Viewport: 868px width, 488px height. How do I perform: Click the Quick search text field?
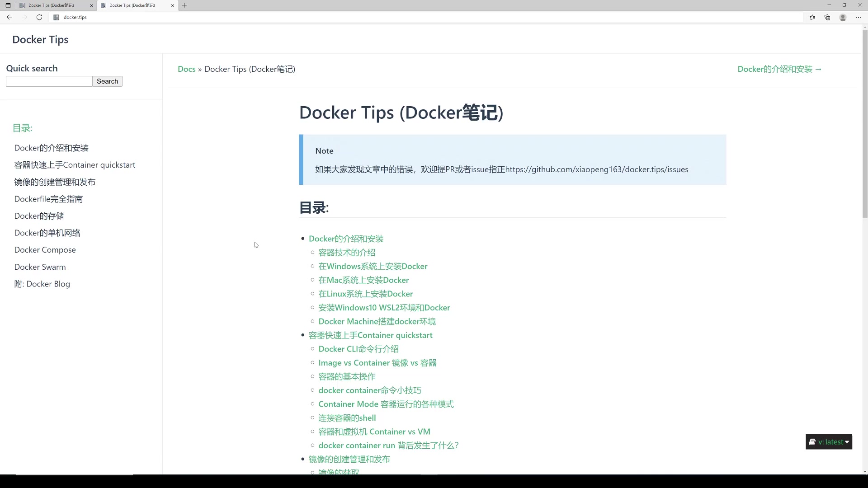pyautogui.click(x=49, y=81)
